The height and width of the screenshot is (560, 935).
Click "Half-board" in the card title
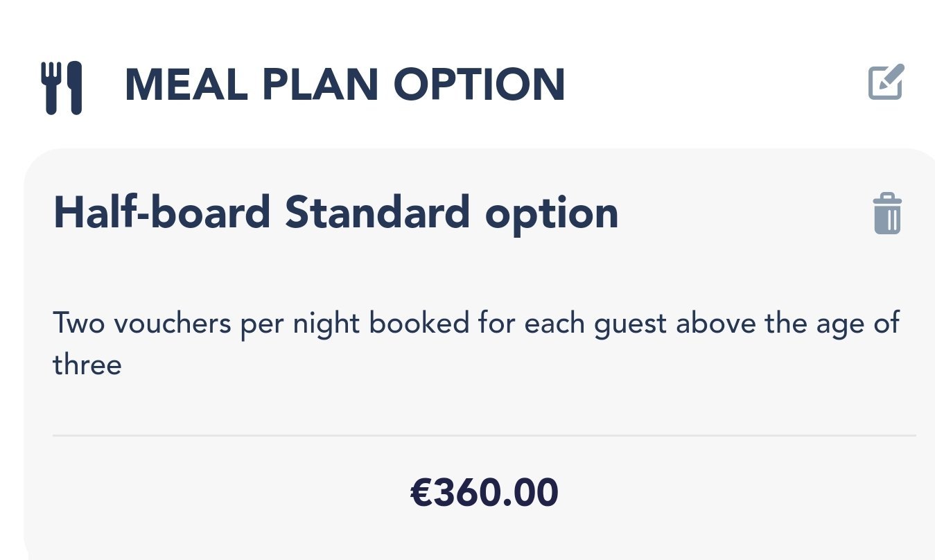click(161, 213)
